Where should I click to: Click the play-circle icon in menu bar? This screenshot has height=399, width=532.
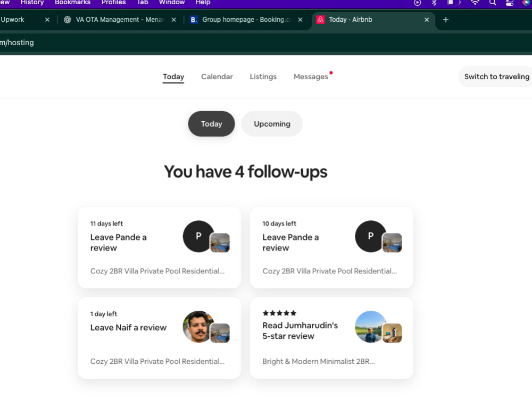(417, 3)
